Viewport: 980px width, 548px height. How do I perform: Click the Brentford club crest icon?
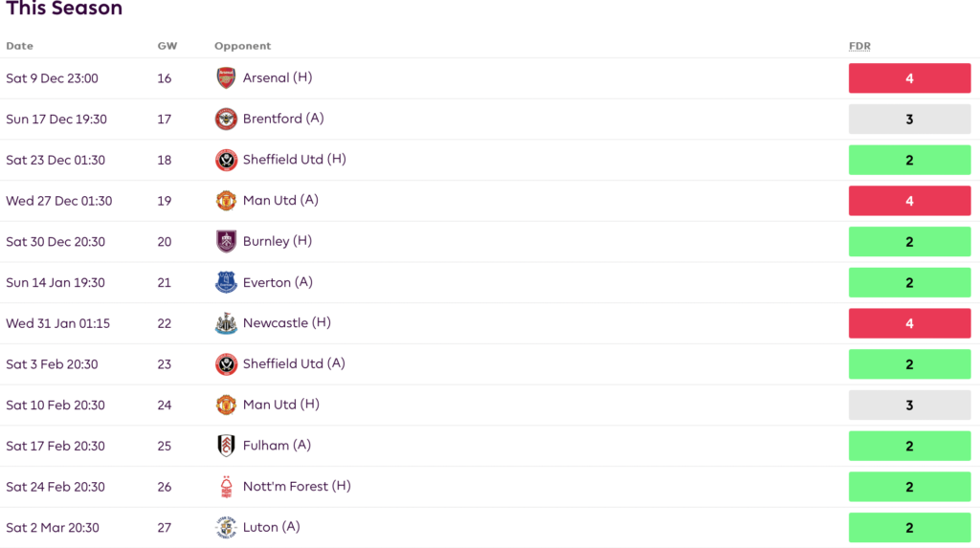click(226, 120)
